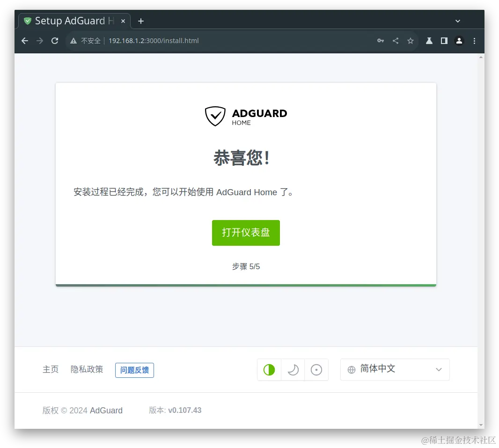Reload the page with refresh icon
Image resolution: width=499 pixels, height=448 pixels.
tap(55, 41)
